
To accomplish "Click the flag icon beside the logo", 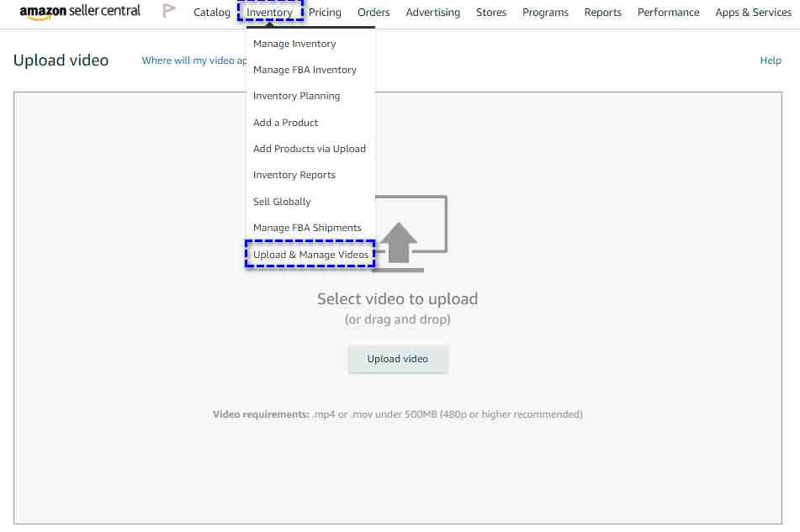I will (169, 12).
